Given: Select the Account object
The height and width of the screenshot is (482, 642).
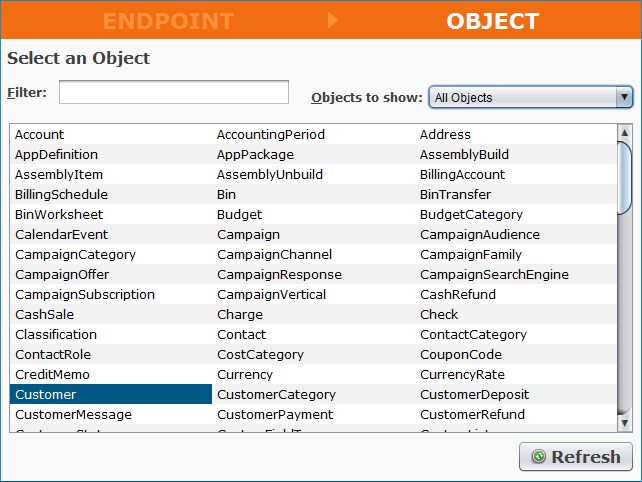Looking at the screenshot, I should [x=40, y=135].
